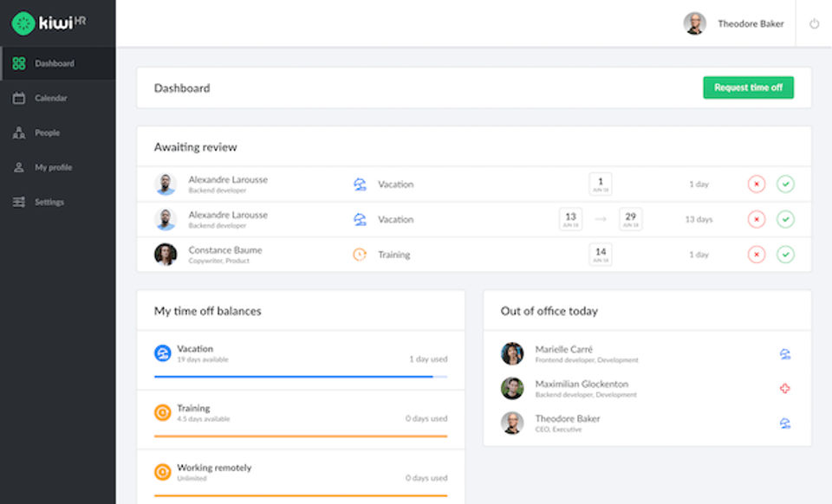Reject Alexandre Larousse's 13 days vacation
Viewport: 832px width, 504px height.
tap(757, 219)
